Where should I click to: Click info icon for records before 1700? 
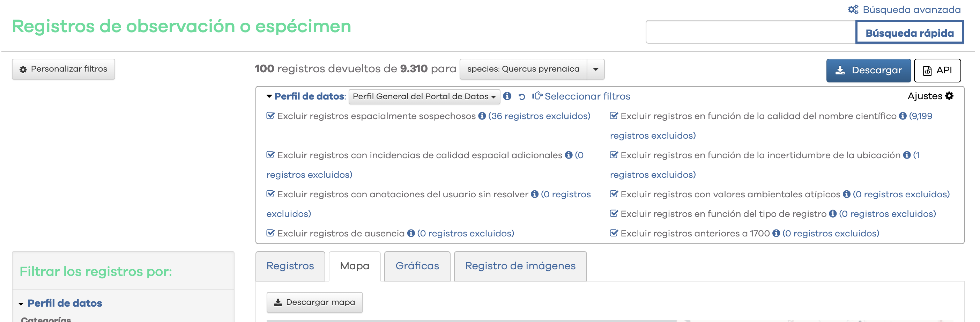(x=776, y=233)
